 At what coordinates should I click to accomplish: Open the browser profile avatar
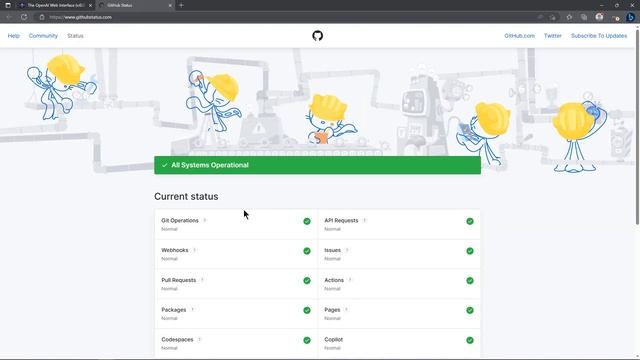(599, 17)
